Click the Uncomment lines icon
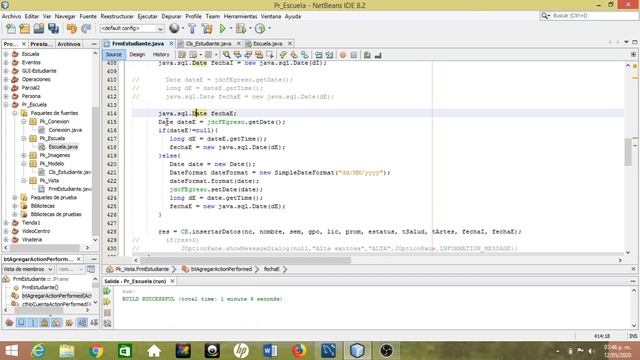The width and height of the screenshot is (640, 360). point(378,55)
